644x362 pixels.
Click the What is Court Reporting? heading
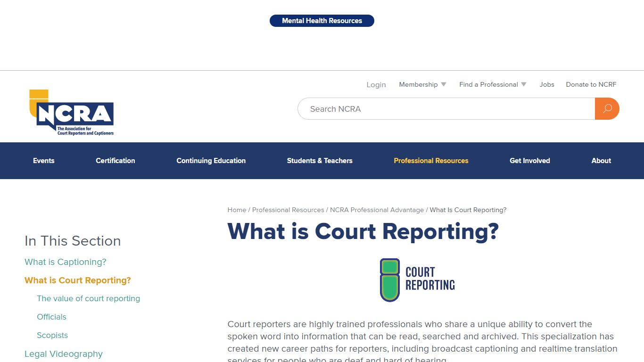363,231
